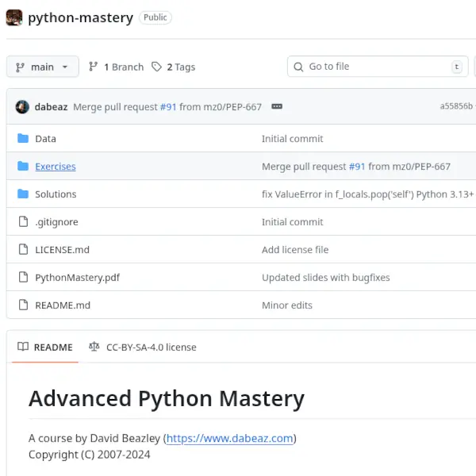Screen dimensions: 476x476
Task: Click the PythonMastery.pdf file icon
Action: point(23,277)
